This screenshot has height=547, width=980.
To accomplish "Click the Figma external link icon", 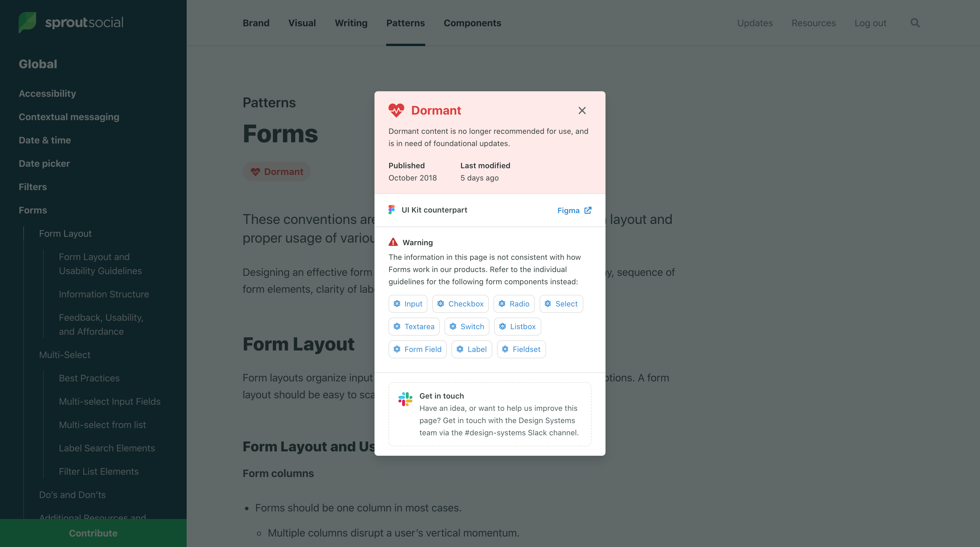I will point(588,210).
